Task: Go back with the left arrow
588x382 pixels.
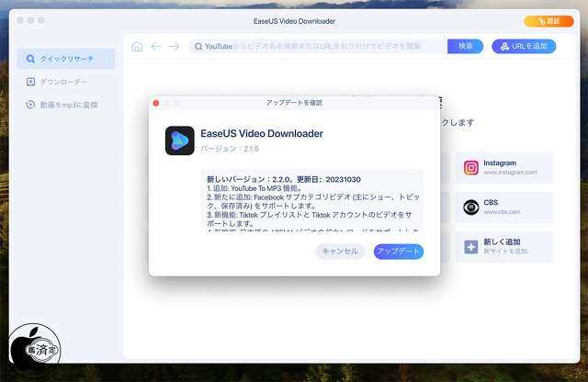Action: [x=156, y=47]
